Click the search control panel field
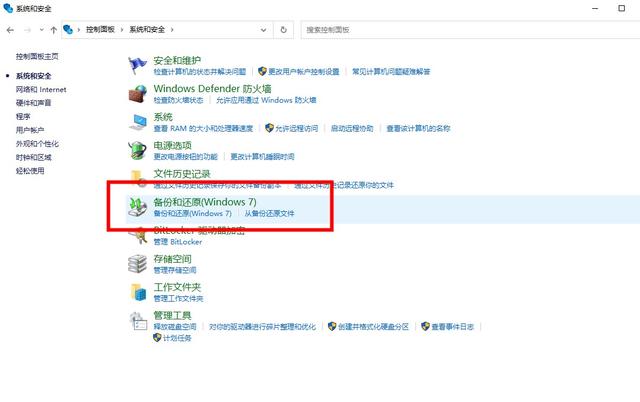Viewport: 640px width, 402px height. [x=470, y=30]
